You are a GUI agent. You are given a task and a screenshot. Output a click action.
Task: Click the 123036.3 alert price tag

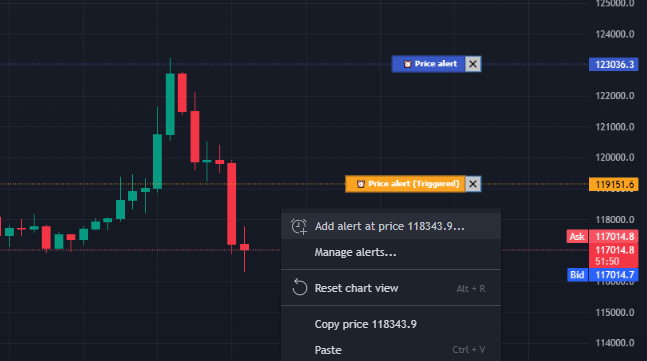(x=614, y=64)
